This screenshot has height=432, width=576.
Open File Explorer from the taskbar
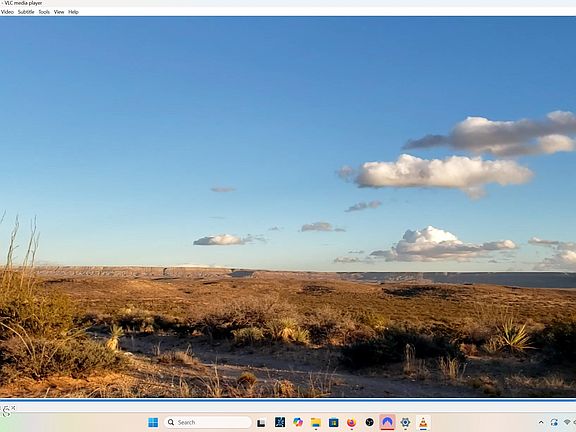tap(316, 423)
